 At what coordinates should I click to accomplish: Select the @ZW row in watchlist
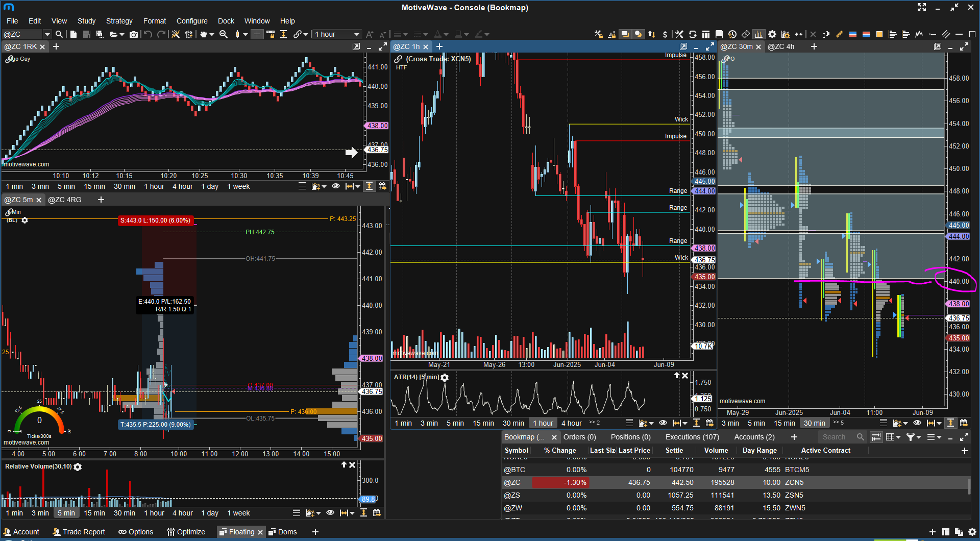(x=735, y=508)
